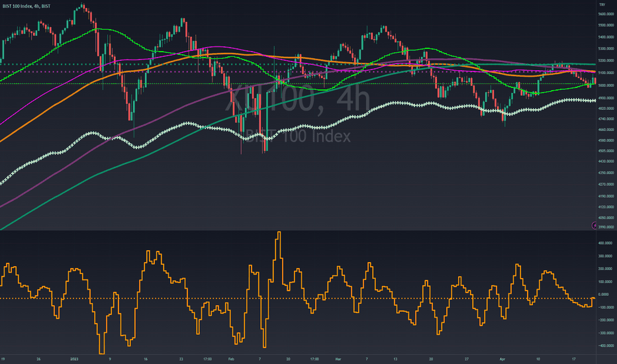Select the 5000.0000 price scale label
The width and height of the screenshot is (617, 364).
(606, 85)
